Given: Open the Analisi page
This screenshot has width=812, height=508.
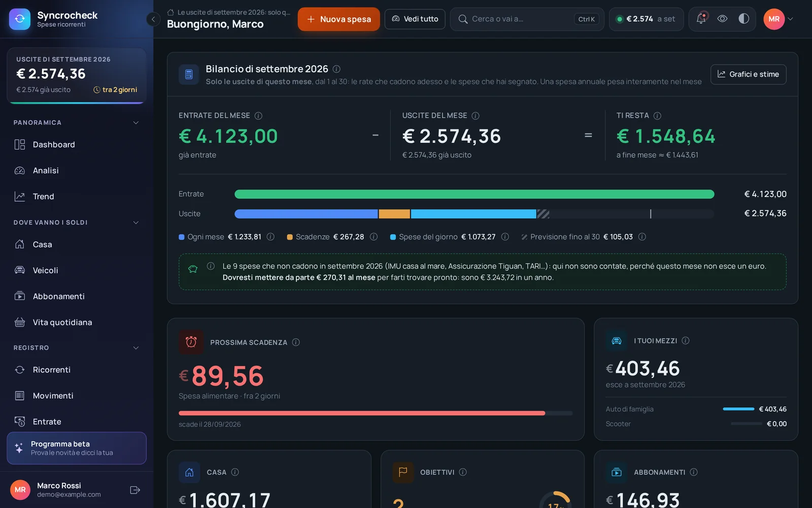Looking at the screenshot, I should click(x=76, y=171).
